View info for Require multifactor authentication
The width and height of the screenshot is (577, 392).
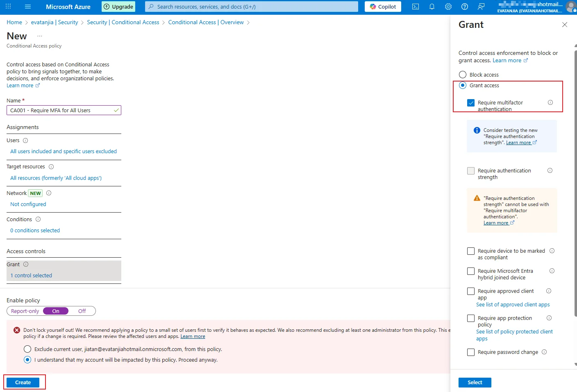point(550,102)
